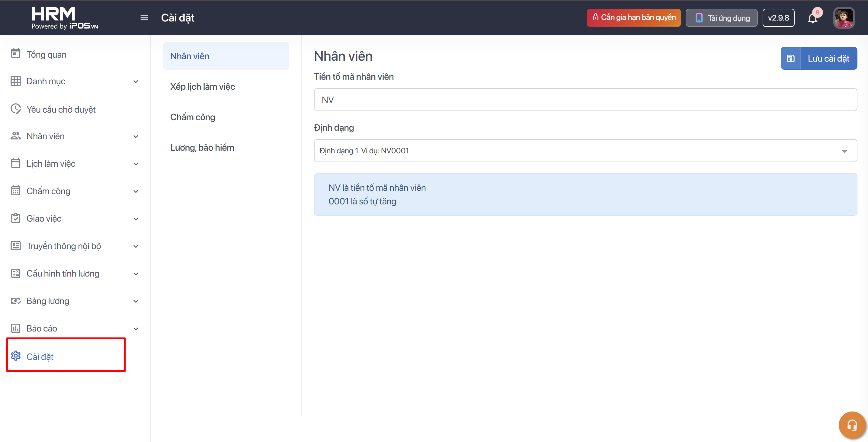Click the Tổng quan calendar icon

click(x=15, y=53)
